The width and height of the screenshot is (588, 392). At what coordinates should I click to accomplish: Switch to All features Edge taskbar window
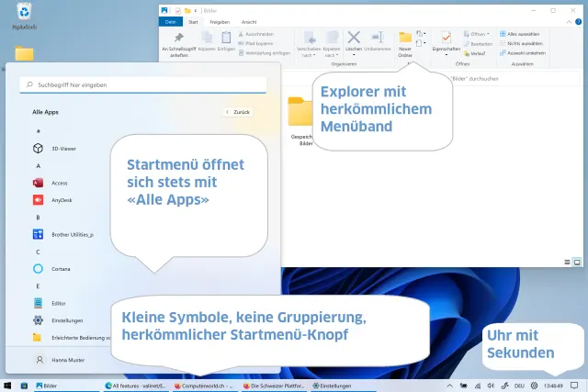(136, 386)
